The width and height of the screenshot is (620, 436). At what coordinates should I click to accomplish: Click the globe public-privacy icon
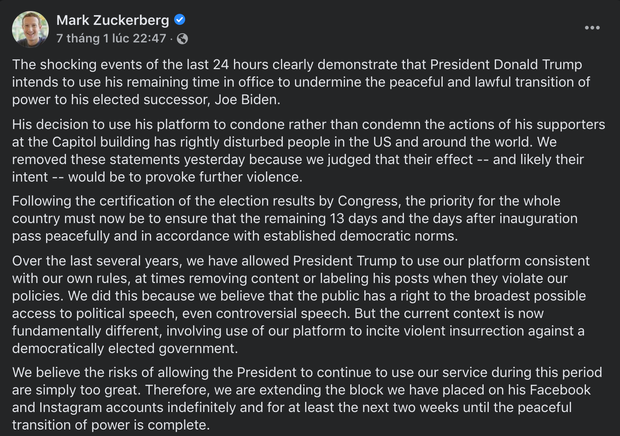click(182, 39)
